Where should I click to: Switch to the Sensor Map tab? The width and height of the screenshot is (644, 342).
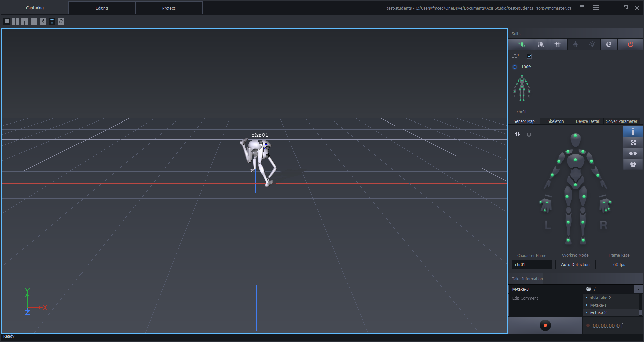tap(524, 121)
